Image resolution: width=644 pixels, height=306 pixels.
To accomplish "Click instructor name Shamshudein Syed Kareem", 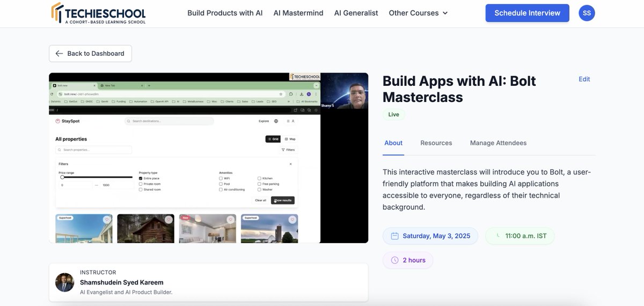I will click(x=122, y=282).
